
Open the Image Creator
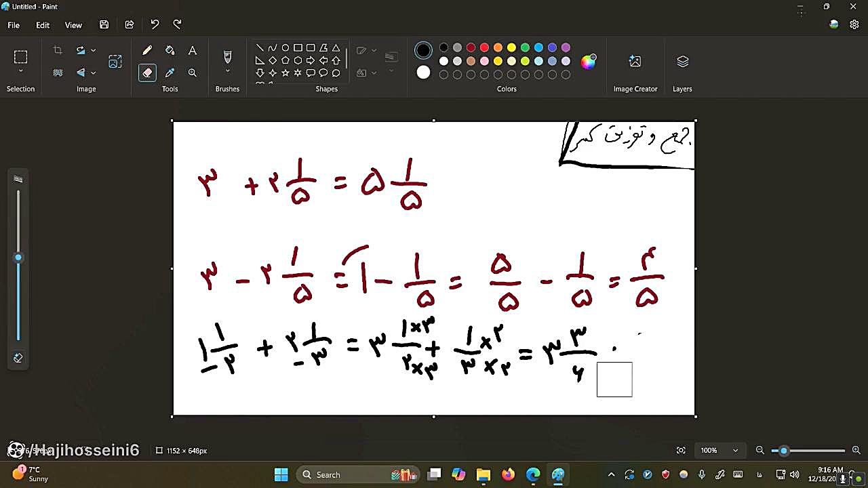(x=635, y=62)
